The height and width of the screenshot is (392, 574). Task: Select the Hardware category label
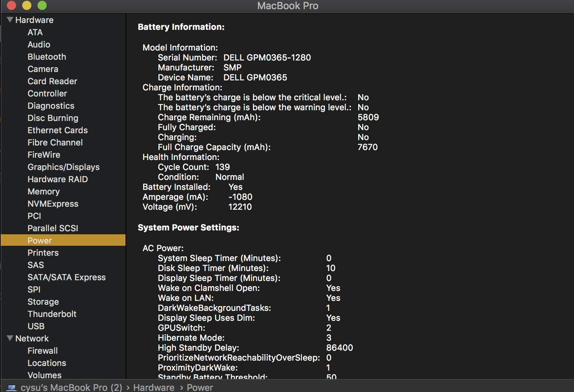[x=34, y=20]
